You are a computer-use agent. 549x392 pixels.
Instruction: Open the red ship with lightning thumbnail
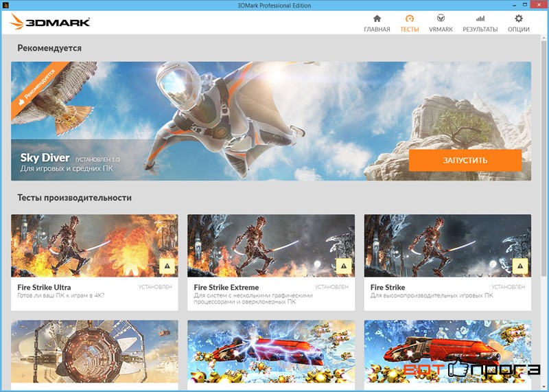[x=271, y=351]
